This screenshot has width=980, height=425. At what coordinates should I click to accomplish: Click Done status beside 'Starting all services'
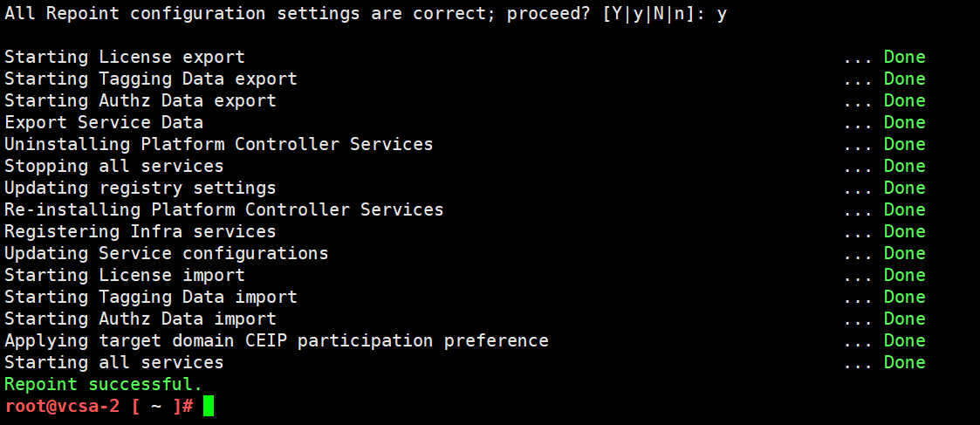pos(904,362)
